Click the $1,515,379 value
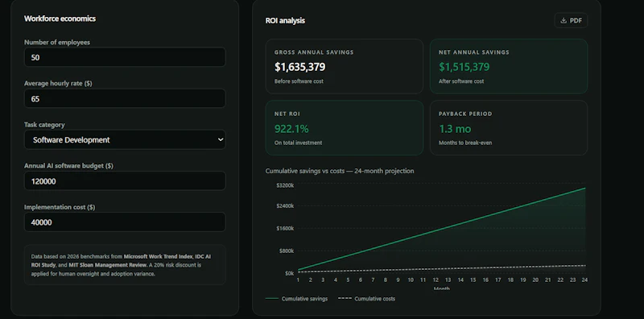Image resolution: width=644 pixels, height=319 pixels. tap(464, 67)
